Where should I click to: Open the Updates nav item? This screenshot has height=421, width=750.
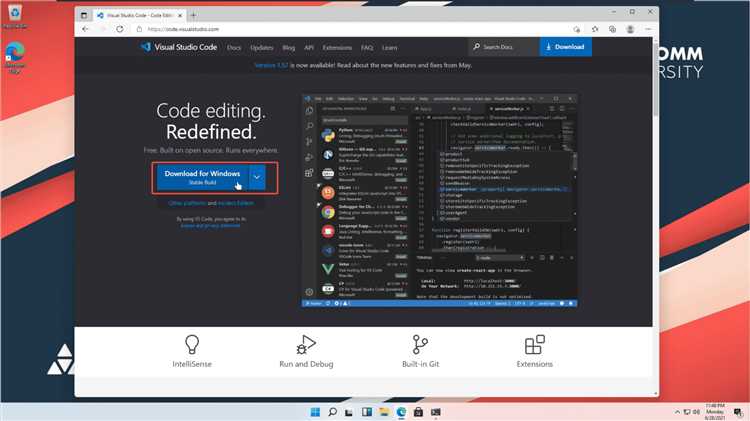pos(262,47)
